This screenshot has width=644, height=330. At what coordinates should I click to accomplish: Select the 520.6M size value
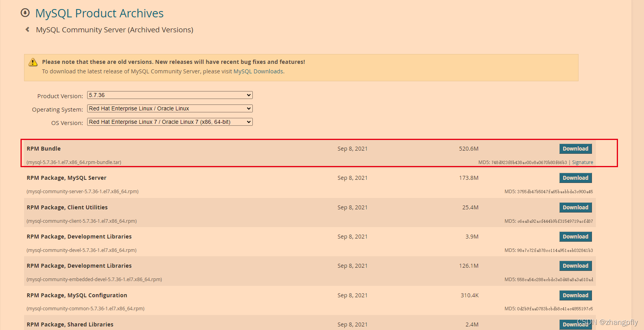click(469, 149)
